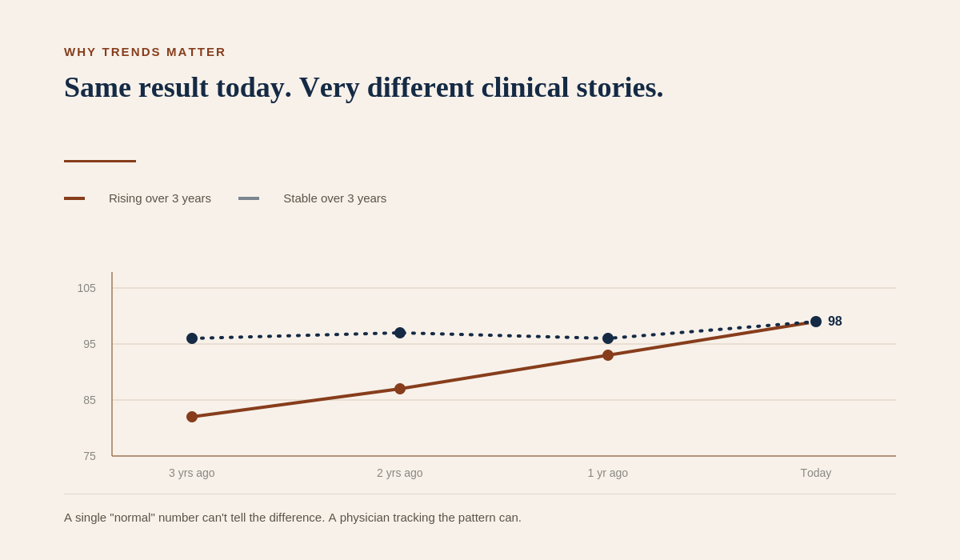Click the footnote about a single normal number
960x560 pixels.
point(293,518)
